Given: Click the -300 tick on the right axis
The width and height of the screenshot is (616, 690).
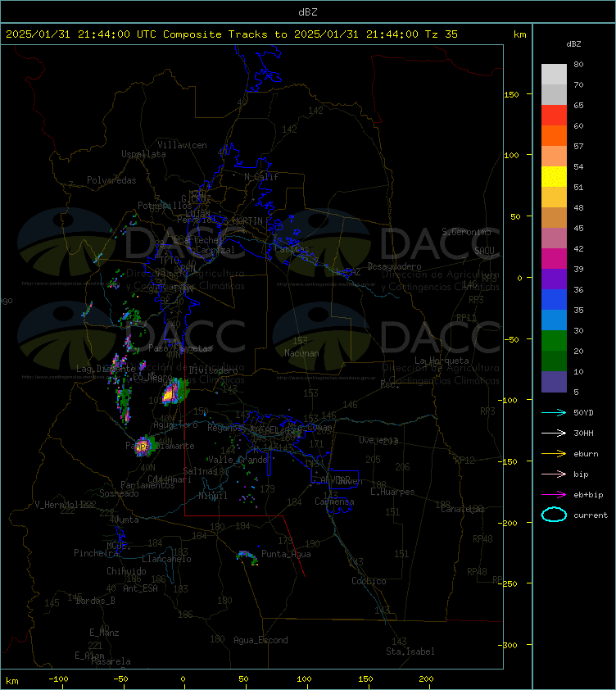Looking at the screenshot, I should (x=510, y=645).
